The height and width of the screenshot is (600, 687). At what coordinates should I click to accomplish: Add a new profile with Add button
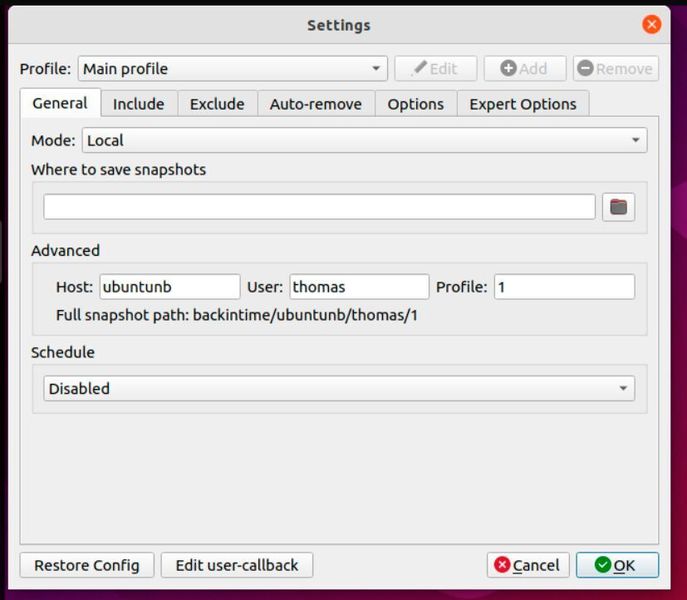click(x=525, y=69)
